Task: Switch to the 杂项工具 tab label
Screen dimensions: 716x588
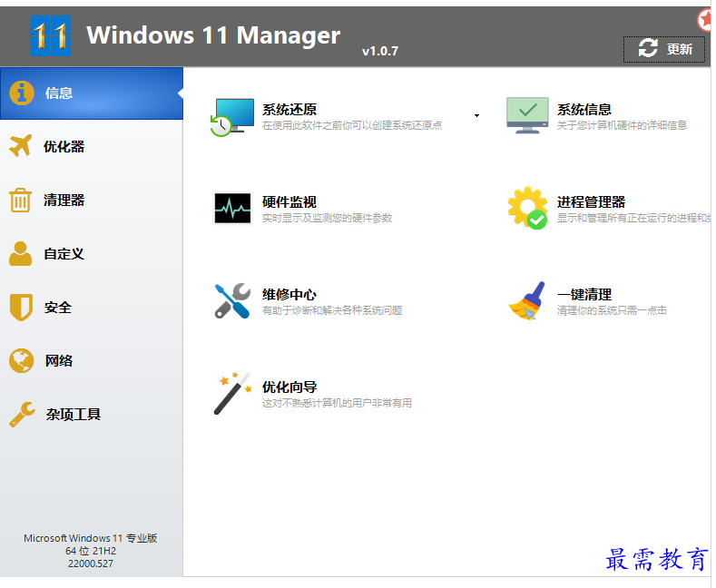Action: [x=74, y=414]
